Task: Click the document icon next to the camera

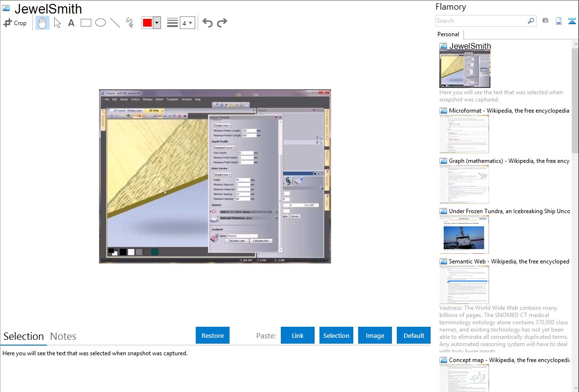Action: pyautogui.click(x=559, y=21)
